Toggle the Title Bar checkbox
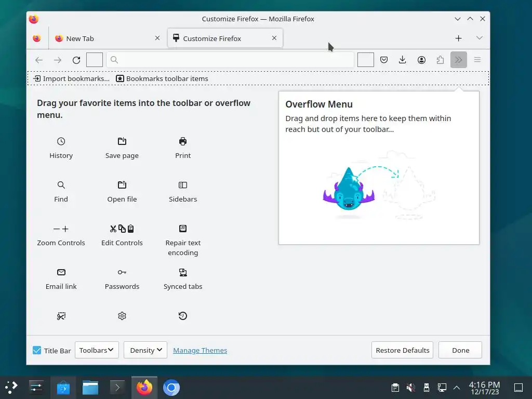This screenshot has height=399, width=532. (x=37, y=350)
